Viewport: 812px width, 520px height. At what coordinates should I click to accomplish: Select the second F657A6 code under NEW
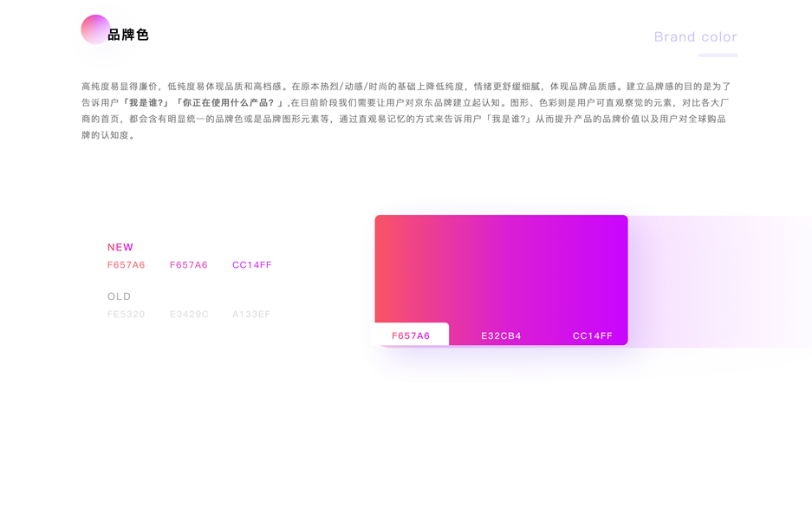coord(189,264)
